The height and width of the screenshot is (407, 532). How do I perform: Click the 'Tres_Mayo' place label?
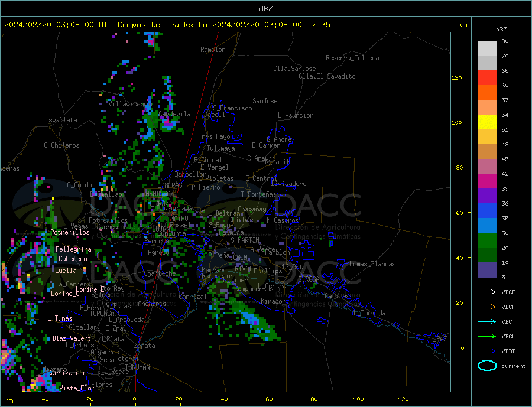(x=214, y=136)
